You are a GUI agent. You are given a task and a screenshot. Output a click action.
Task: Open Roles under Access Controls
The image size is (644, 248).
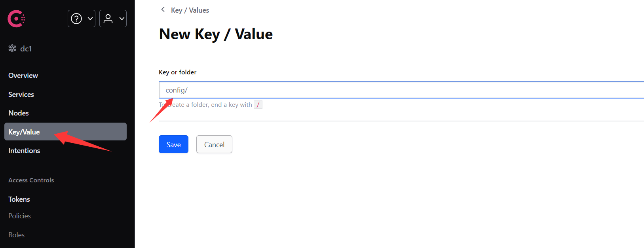[16, 235]
